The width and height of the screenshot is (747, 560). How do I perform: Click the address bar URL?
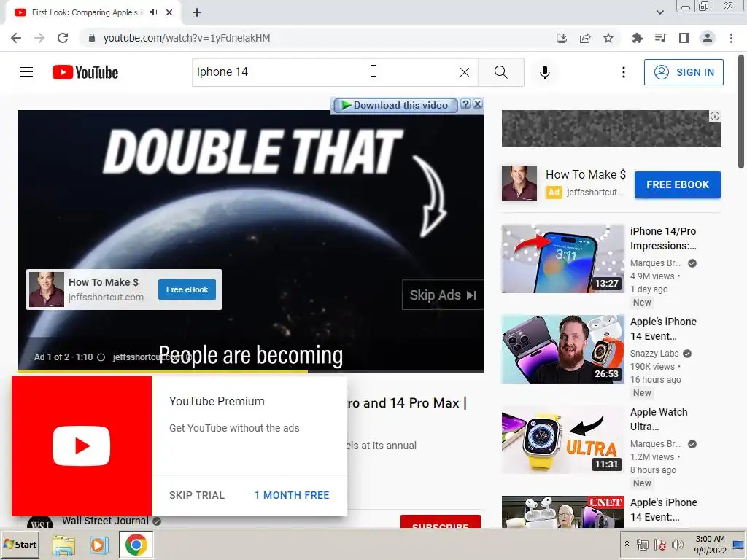187,38
